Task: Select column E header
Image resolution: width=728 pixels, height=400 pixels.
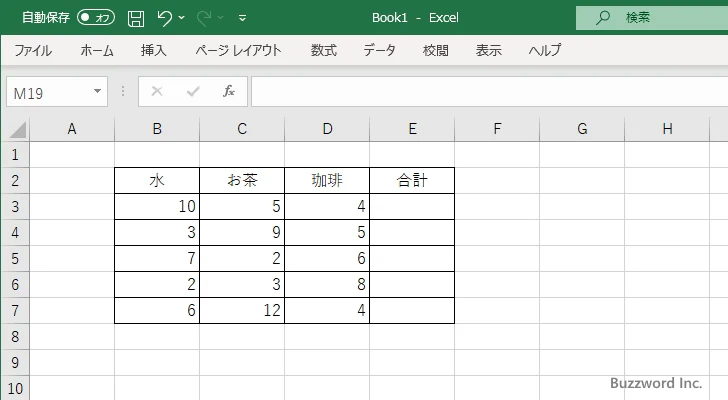Action: (412, 129)
